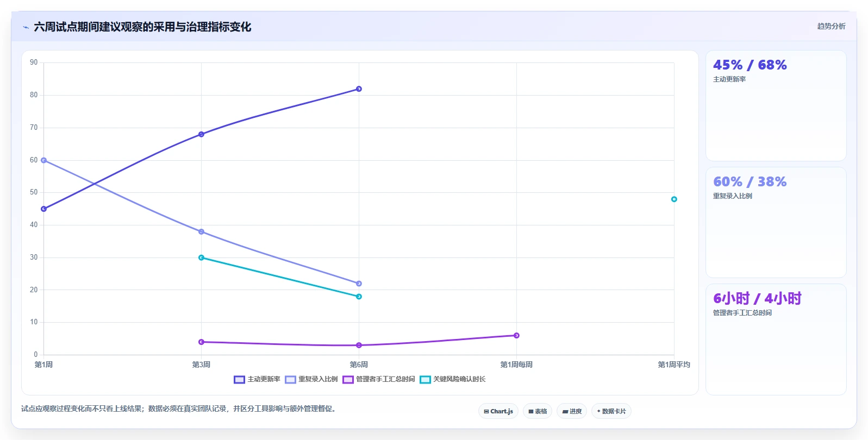The width and height of the screenshot is (868, 440).
Task: Click 重复录入比例 data point at 第6周
Action: coord(359,284)
